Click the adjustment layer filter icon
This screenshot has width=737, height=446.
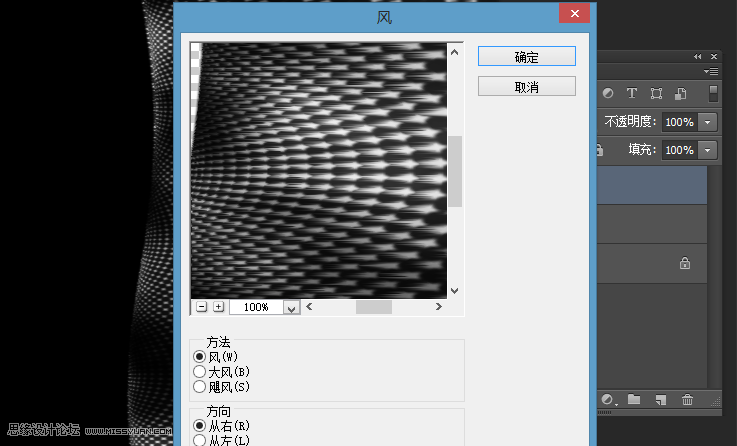[608, 93]
